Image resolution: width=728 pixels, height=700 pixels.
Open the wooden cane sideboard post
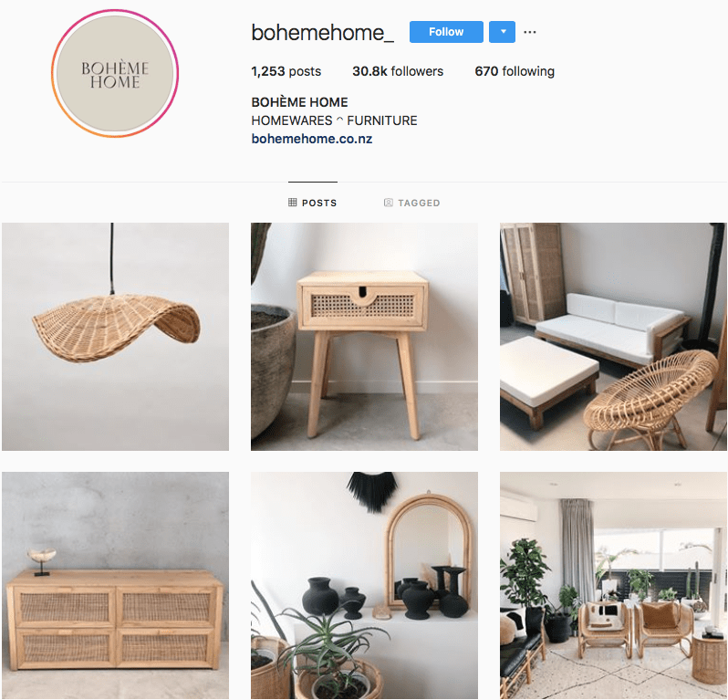tap(115, 586)
